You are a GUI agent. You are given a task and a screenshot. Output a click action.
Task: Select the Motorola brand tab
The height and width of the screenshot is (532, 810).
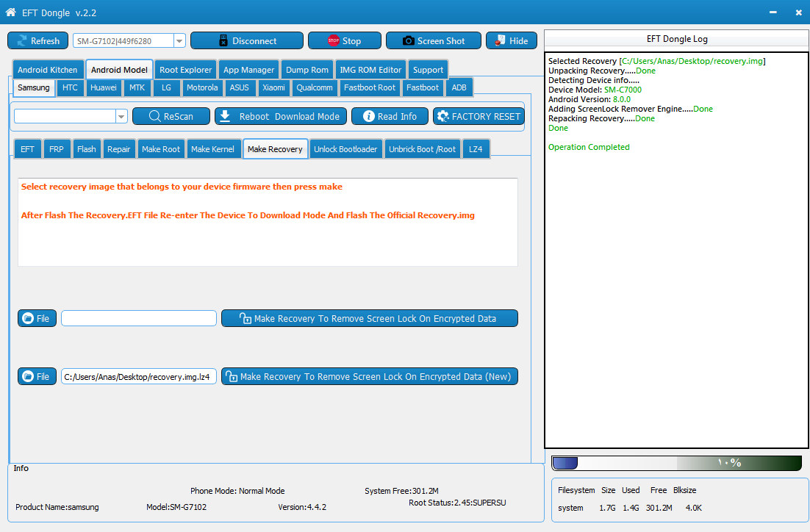[202, 87]
